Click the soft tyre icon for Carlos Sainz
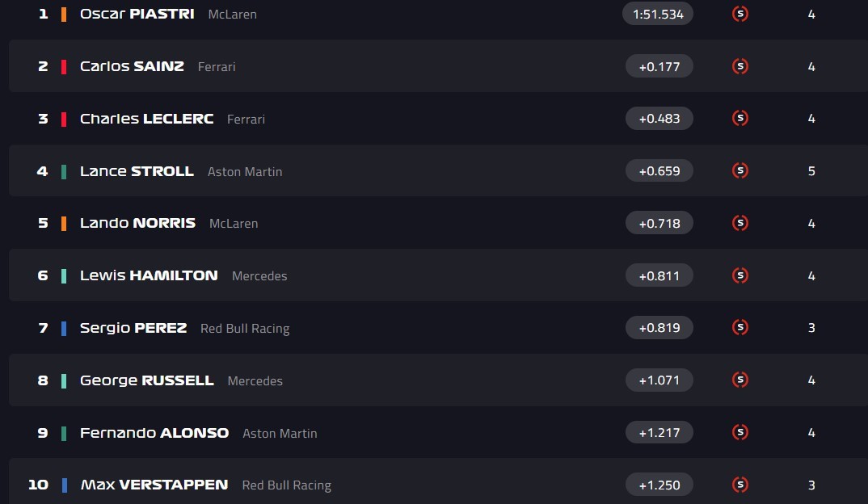Viewport: 868px width, 504px height. click(x=740, y=66)
